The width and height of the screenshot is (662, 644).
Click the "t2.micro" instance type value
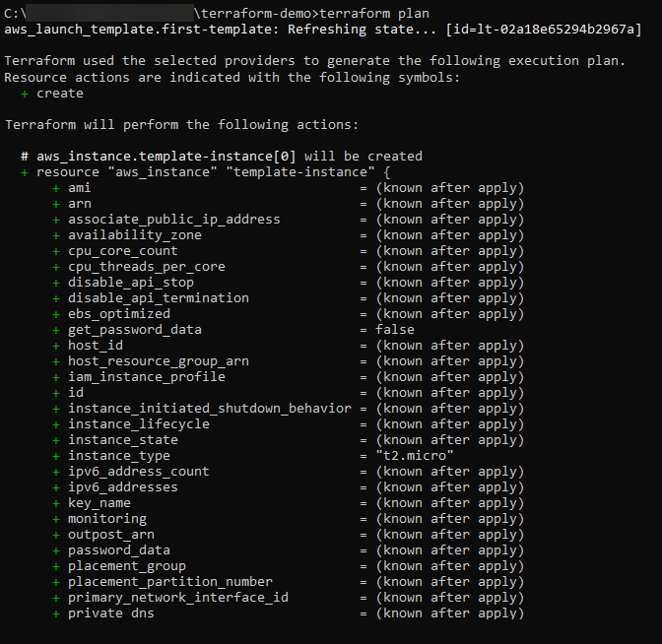tap(415, 456)
